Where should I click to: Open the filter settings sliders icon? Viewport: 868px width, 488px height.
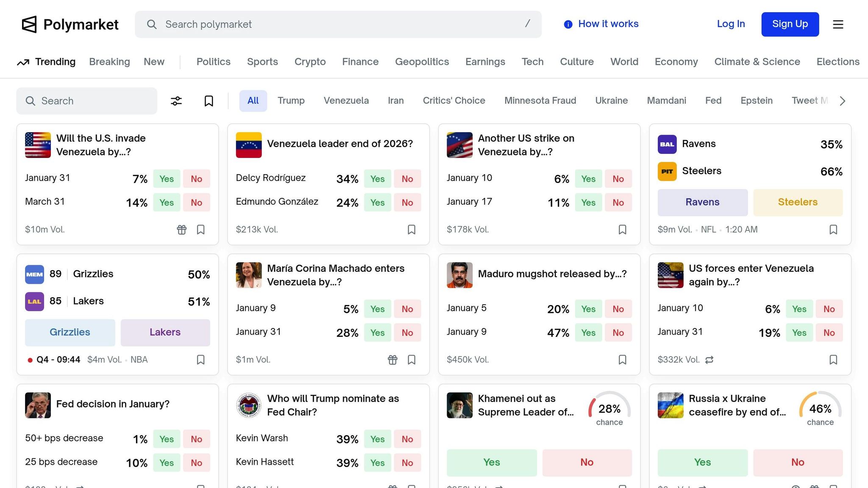coord(176,101)
